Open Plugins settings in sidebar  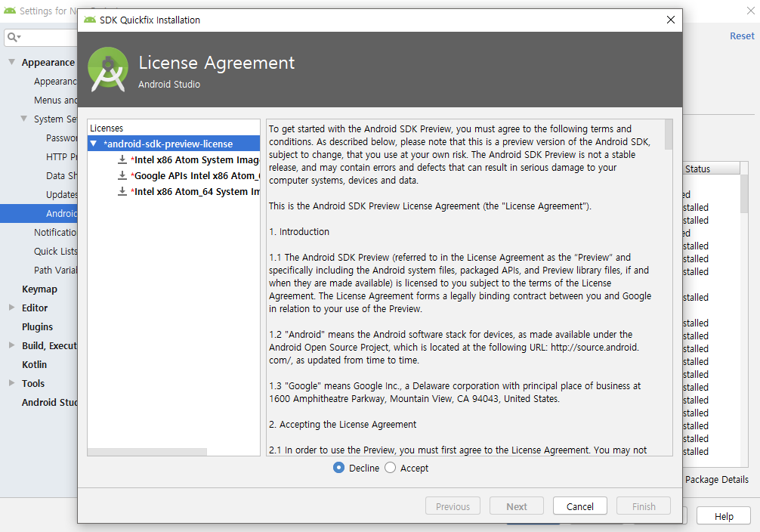37,327
